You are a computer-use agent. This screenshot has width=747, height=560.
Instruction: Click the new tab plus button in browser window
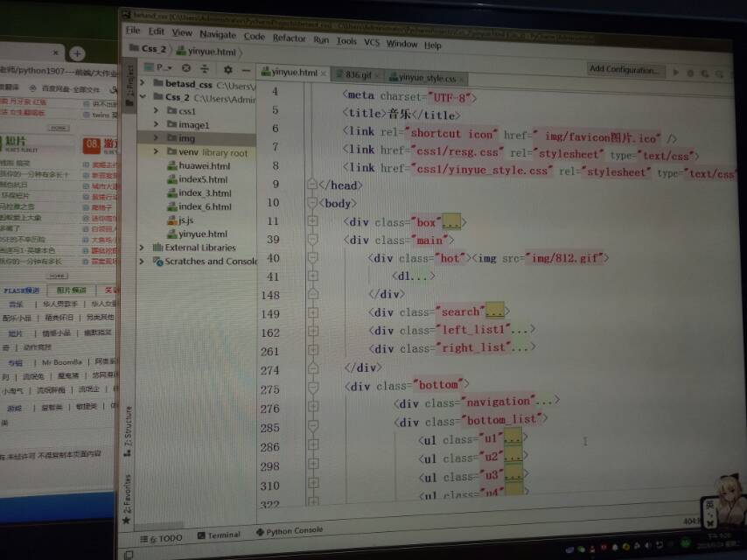pyautogui.click(x=77, y=53)
